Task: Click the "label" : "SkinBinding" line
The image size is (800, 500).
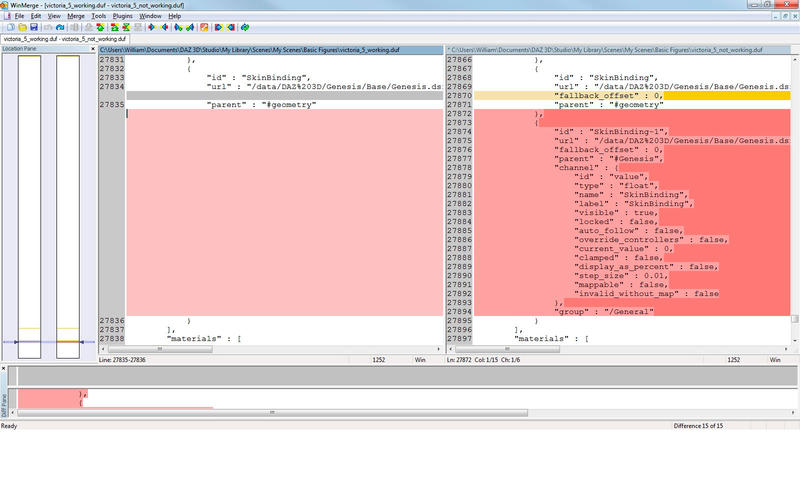Action: pos(632,204)
